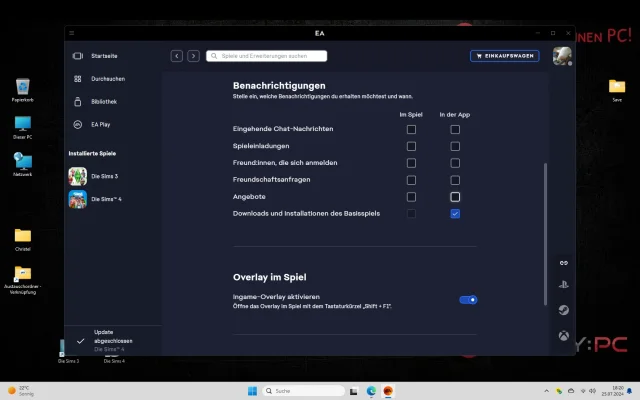
Task: Check Im Spiel for Freundschaftsanfragen
Action: 411,180
